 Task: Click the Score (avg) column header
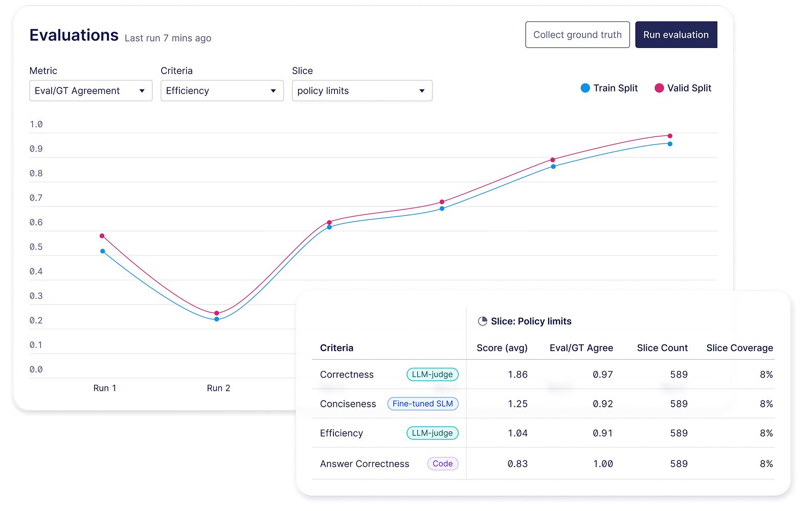502,348
